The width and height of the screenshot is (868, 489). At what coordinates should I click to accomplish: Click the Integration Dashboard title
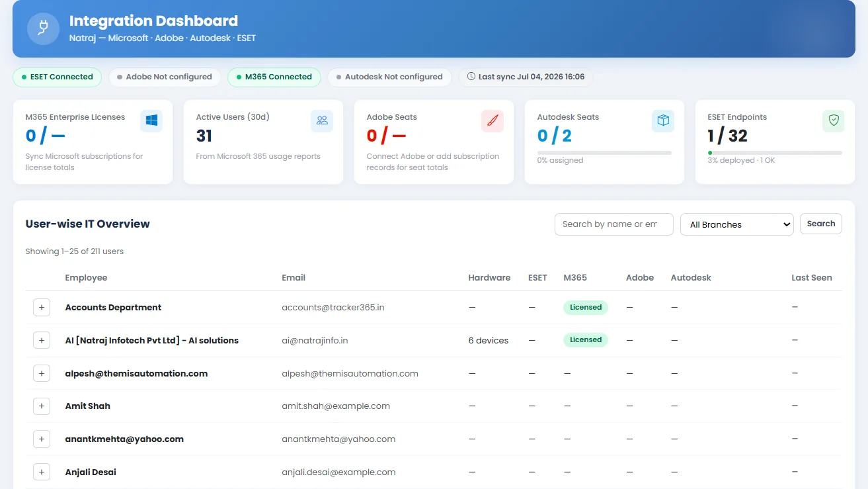point(153,21)
